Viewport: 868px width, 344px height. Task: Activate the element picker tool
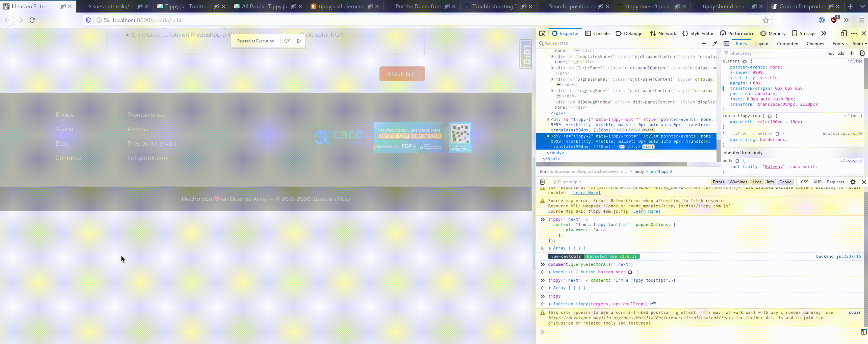click(542, 33)
